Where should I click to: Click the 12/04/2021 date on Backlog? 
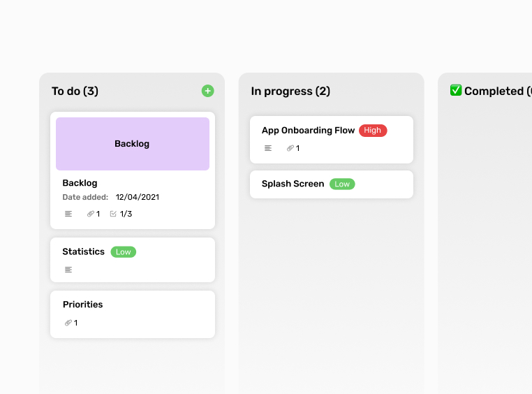point(138,198)
